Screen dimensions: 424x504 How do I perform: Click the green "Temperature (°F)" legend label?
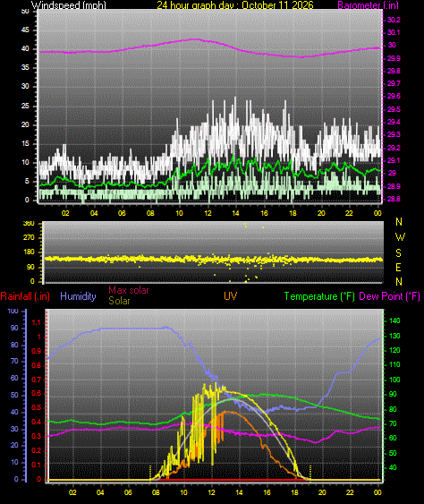319,296
